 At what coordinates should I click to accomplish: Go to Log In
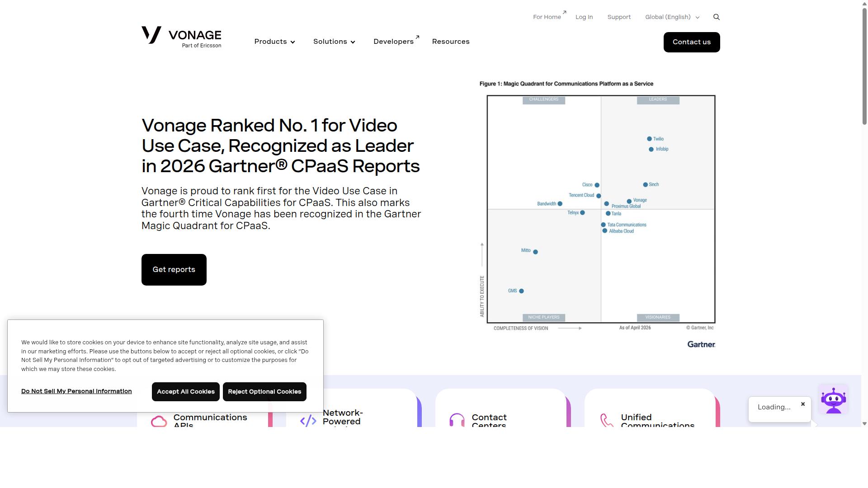pyautogui.click(x=584, y=17)
